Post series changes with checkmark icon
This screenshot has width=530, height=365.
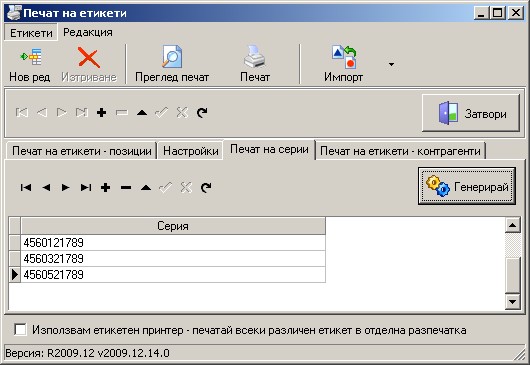pos(166,187)
